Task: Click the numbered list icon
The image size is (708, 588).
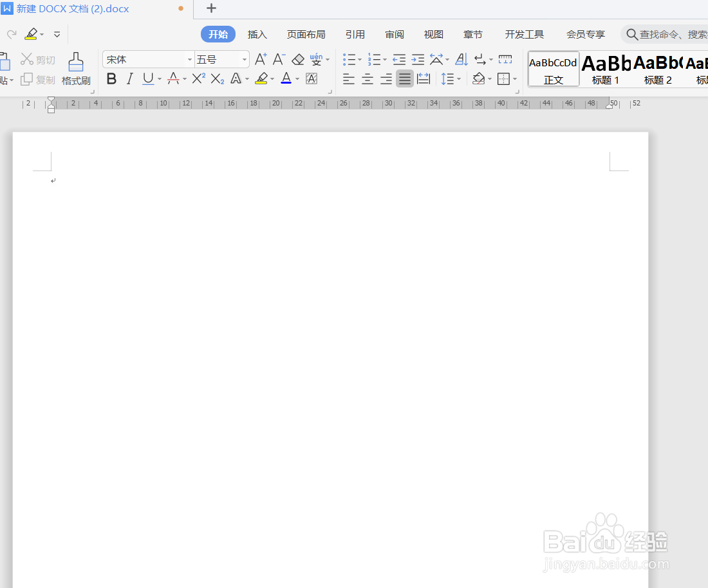Action: tap(374, 59)
